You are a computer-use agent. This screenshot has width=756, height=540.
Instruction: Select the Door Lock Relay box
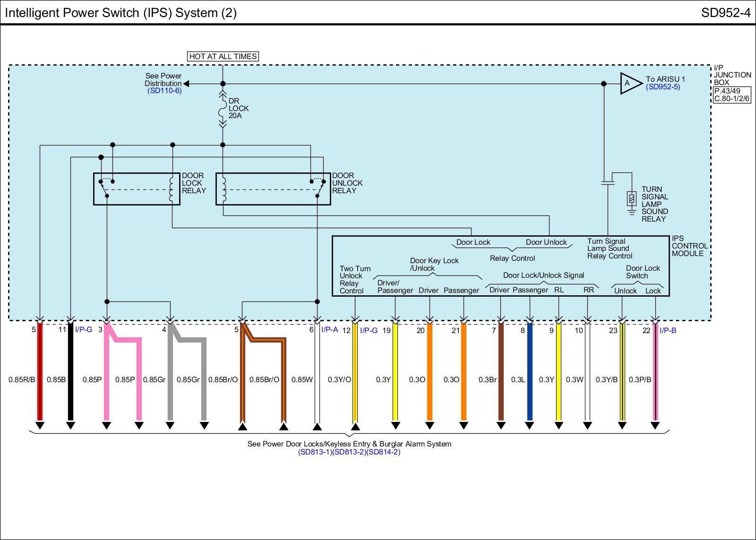[x=137, y=189]
